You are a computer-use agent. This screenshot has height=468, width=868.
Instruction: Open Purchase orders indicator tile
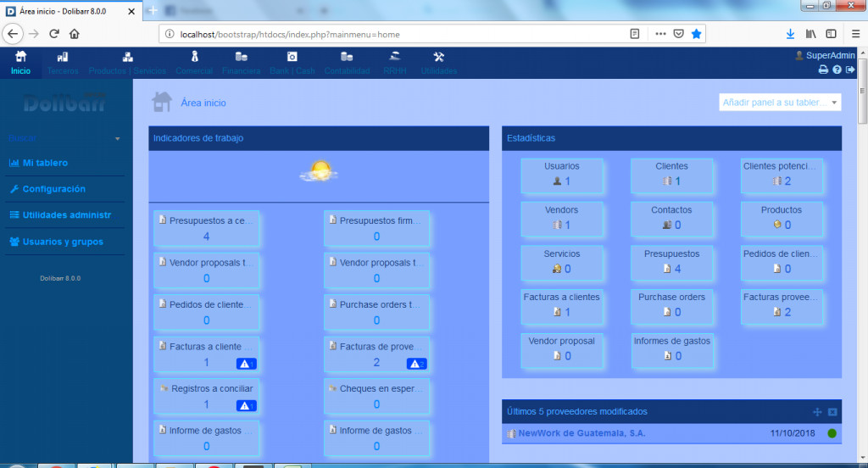[376, 312]
